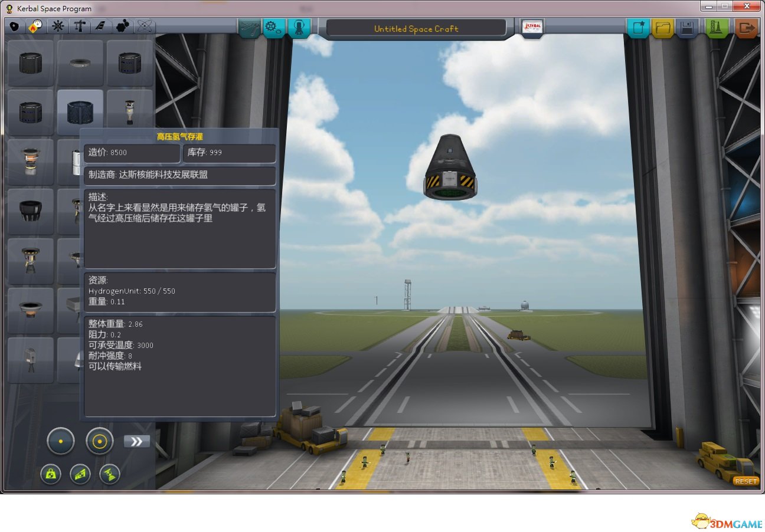Go to next parts page arrows
The height and width of the screenshot is (532, 765).
pyautogui.click(x=137, y=441)
